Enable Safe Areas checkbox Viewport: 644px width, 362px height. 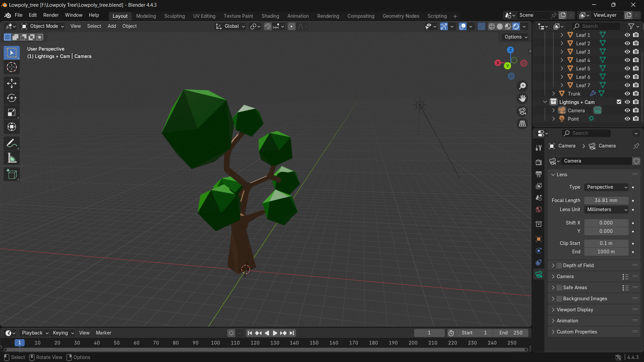(559, 288)
